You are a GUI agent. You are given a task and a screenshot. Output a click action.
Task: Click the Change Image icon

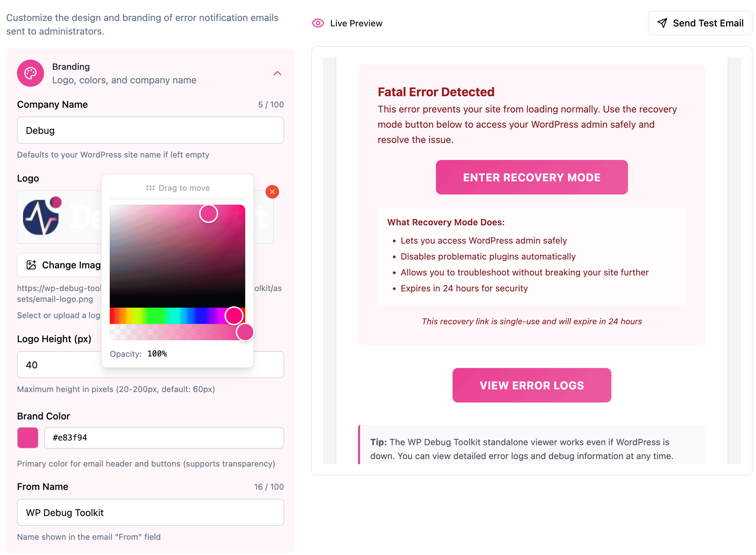[31, 265]
